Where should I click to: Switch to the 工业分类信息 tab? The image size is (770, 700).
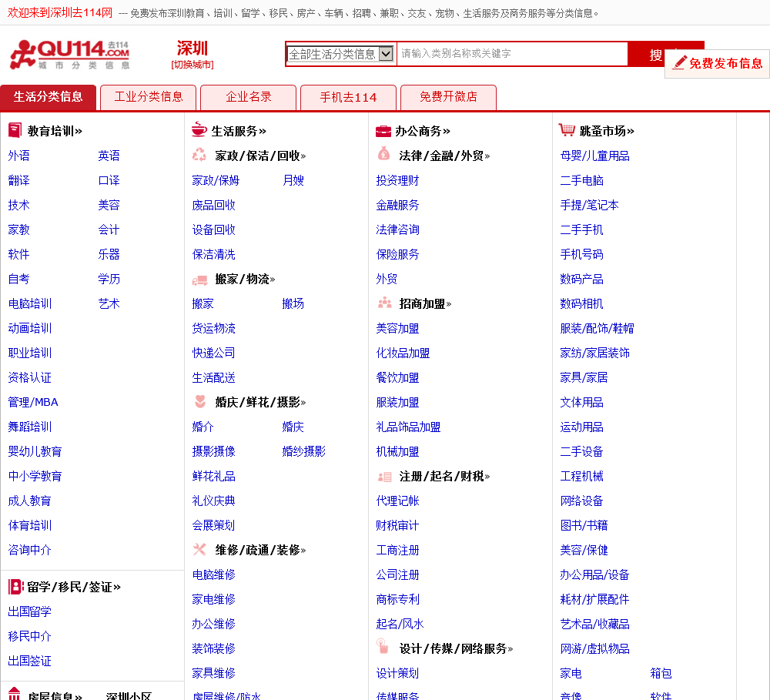(x=149, y=97)
